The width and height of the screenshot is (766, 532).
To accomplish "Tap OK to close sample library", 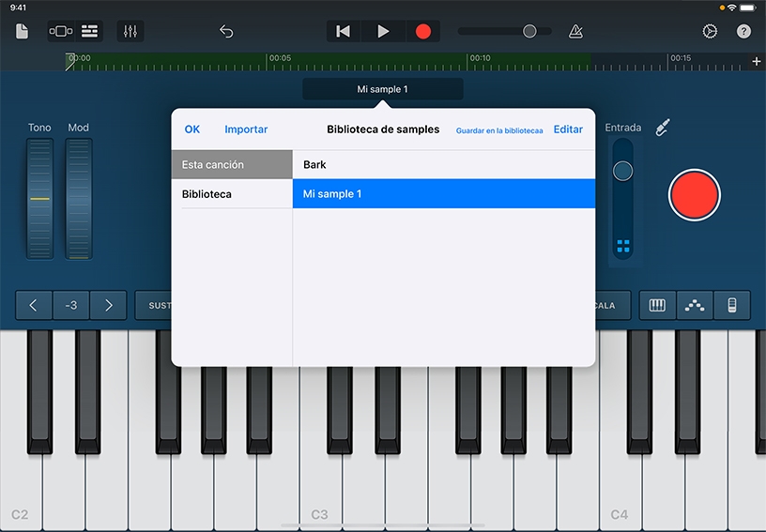I will coord(192,129).
